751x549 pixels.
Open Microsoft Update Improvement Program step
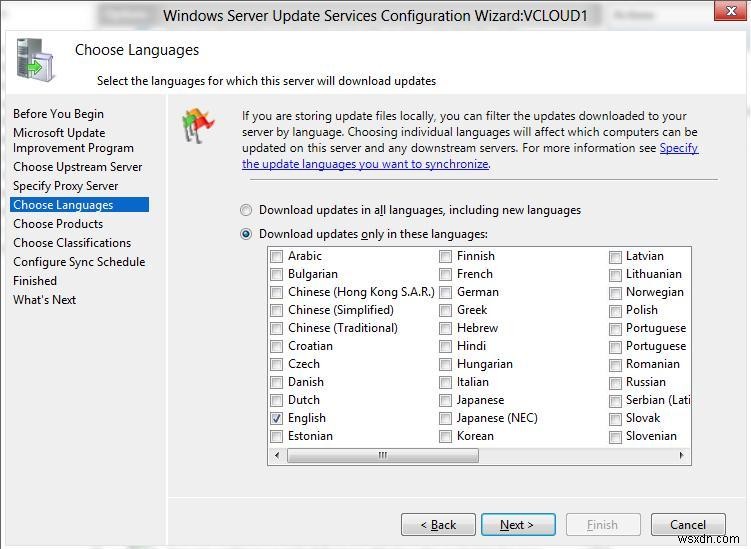click(73, 140)
